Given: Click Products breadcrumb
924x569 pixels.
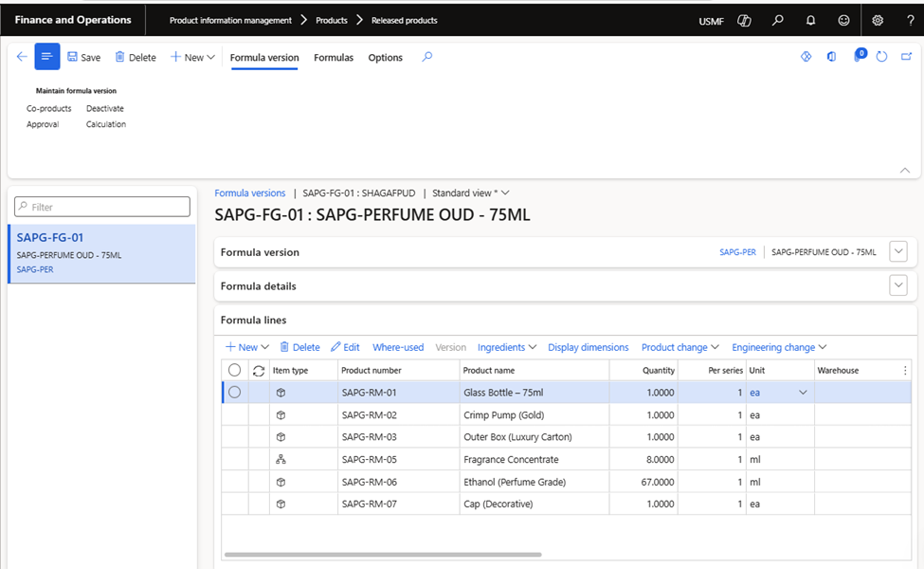Looking at the screenshot, I should pyautogui.click(x=331, y=20).
